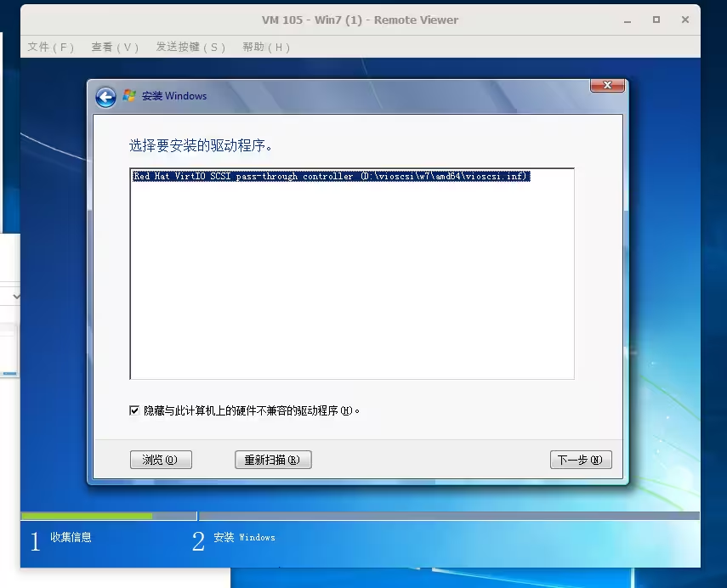This screenshot has width=727, height=588.
Task: Select the Red Hat VirtIO SCSI pass-through controller driver
Action: 331,176
